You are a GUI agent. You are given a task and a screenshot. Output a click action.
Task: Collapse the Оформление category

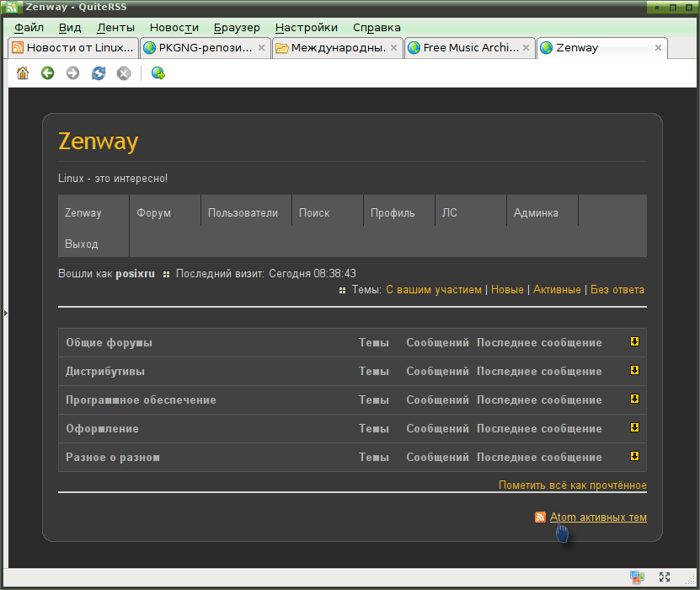(x=634, y=427)
